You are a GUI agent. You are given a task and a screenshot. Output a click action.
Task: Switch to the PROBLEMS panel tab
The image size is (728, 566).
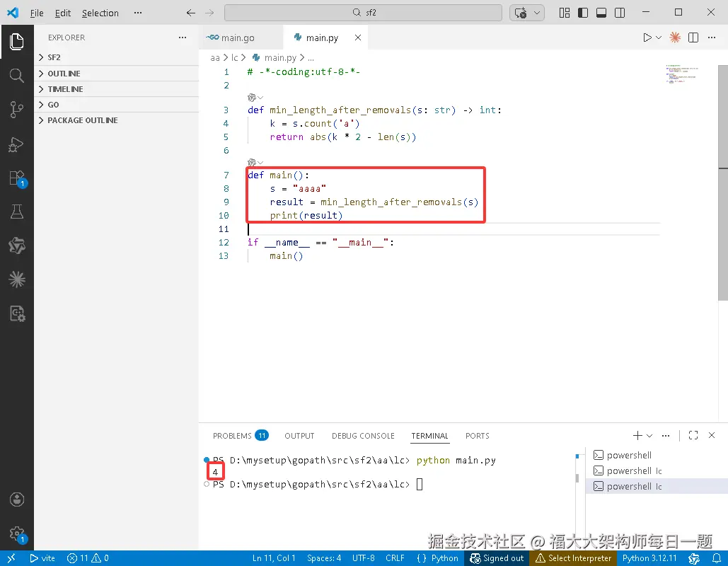[240, 436]
